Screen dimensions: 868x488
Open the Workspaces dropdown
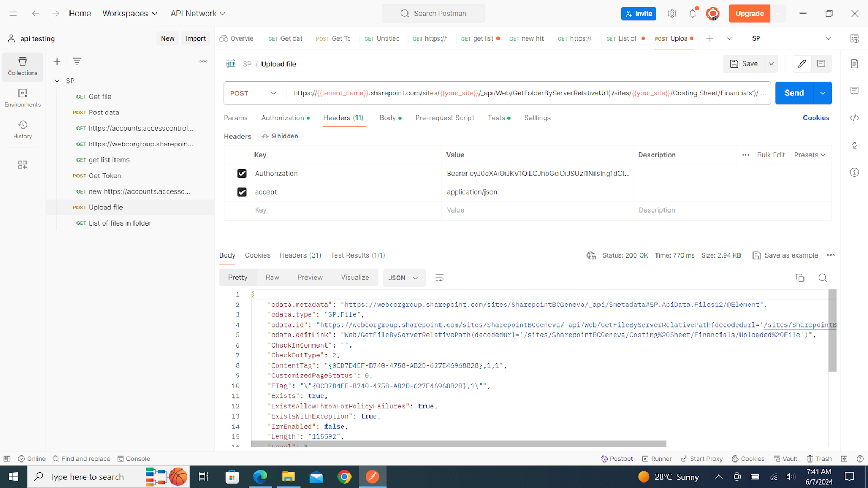tap(130, 14)
